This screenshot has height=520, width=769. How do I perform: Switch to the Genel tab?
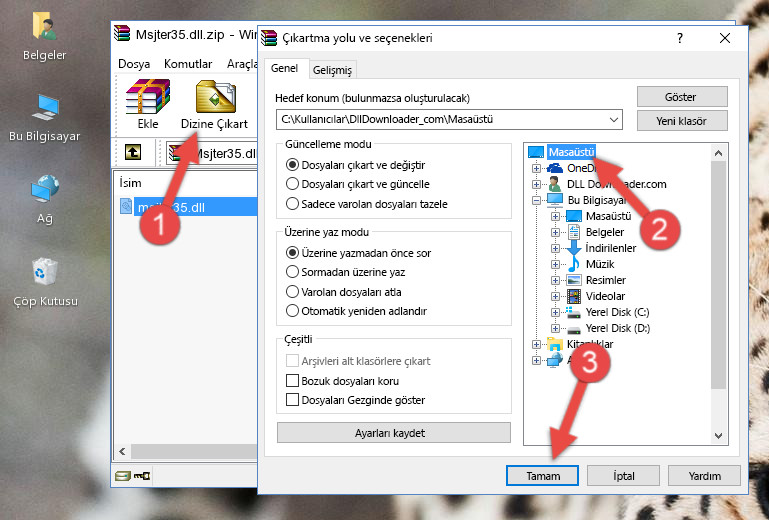click(284, 69)
